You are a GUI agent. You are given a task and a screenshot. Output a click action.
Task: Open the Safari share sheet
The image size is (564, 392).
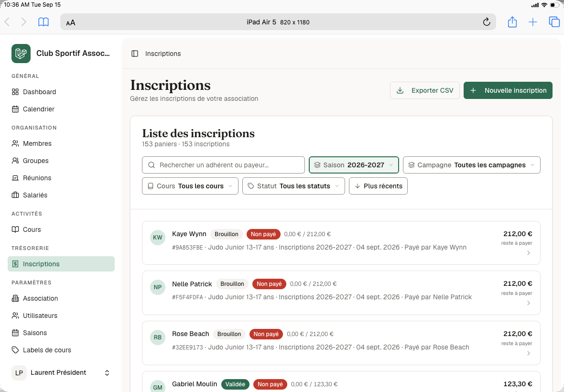pos(512,22)
